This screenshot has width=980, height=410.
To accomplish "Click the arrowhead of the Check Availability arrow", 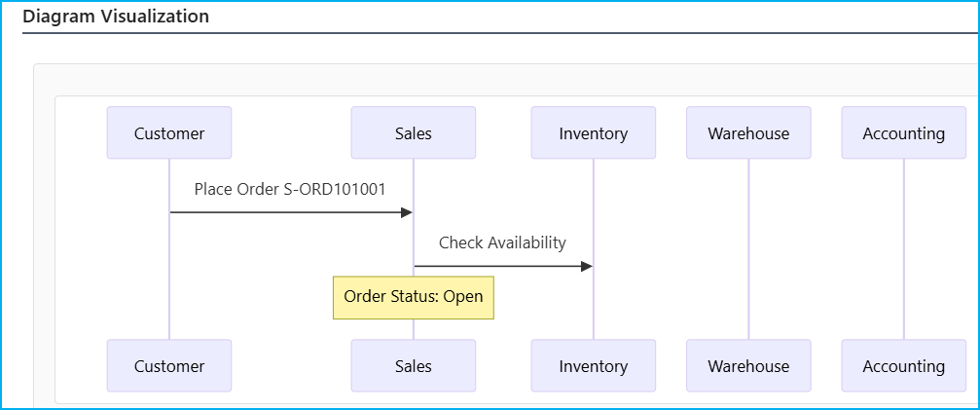I will 586,266.
